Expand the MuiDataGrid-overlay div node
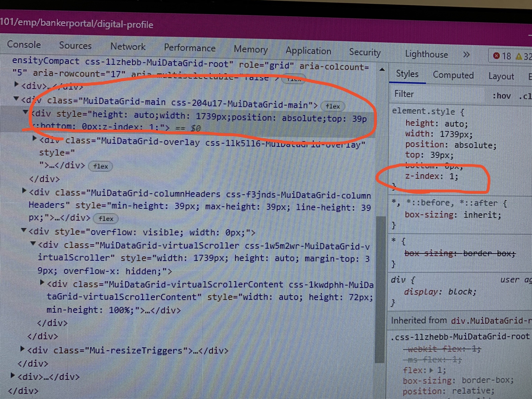This screenshot has height=399, width=532. [x=35, y=138]
